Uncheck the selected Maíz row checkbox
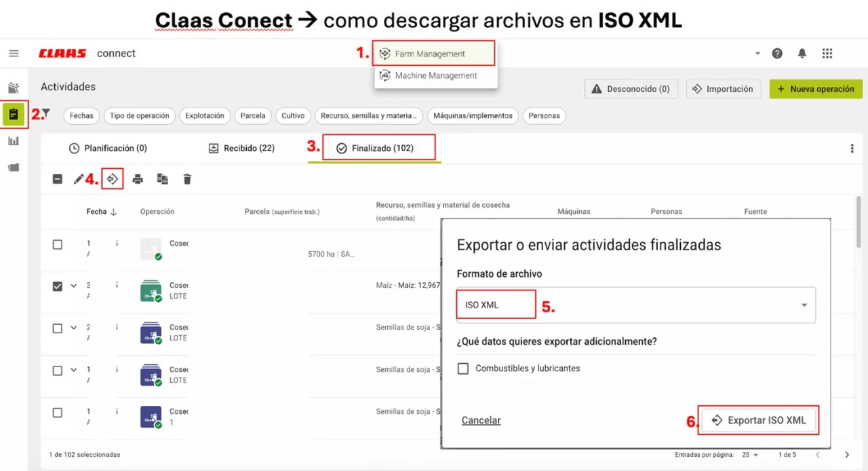 point(58,286)
